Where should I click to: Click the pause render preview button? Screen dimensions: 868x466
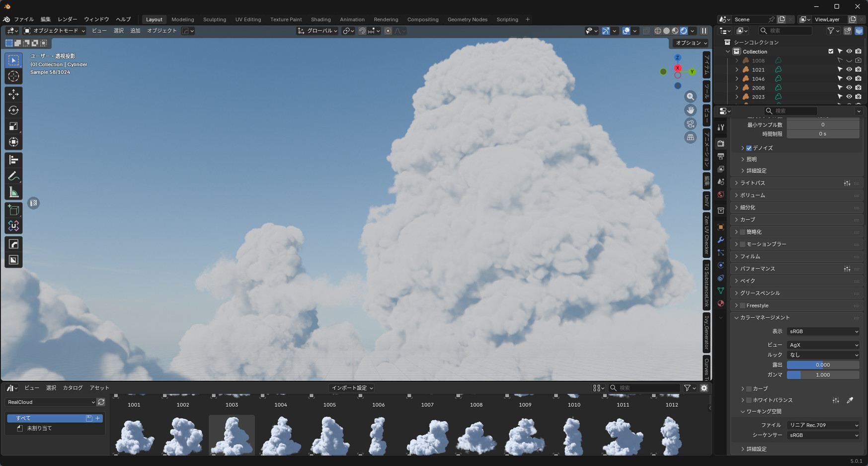704,31
